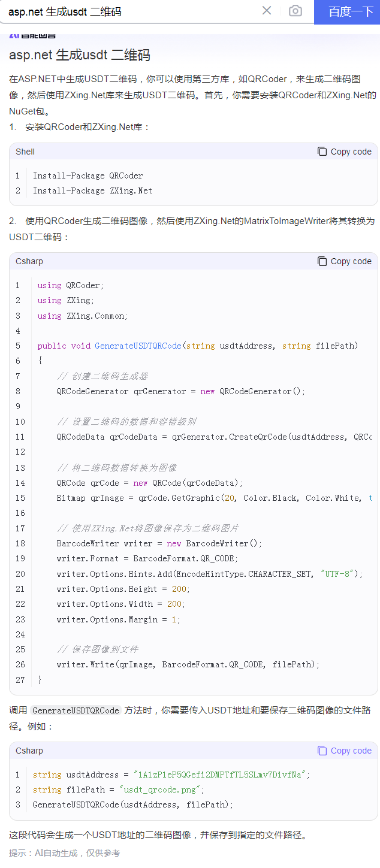Click the "UTF-8" string in code
The width and height of the screenshot is (380, 868).
(x=339, y=573)
